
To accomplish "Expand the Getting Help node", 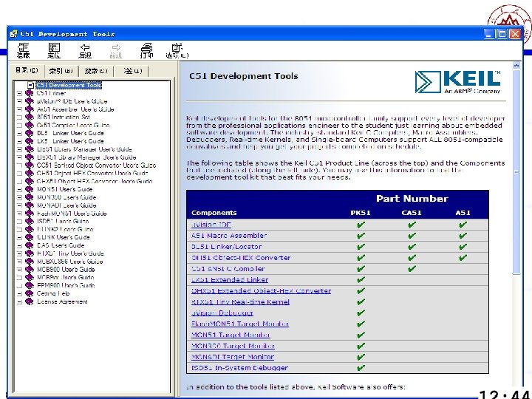I will 19,293.
